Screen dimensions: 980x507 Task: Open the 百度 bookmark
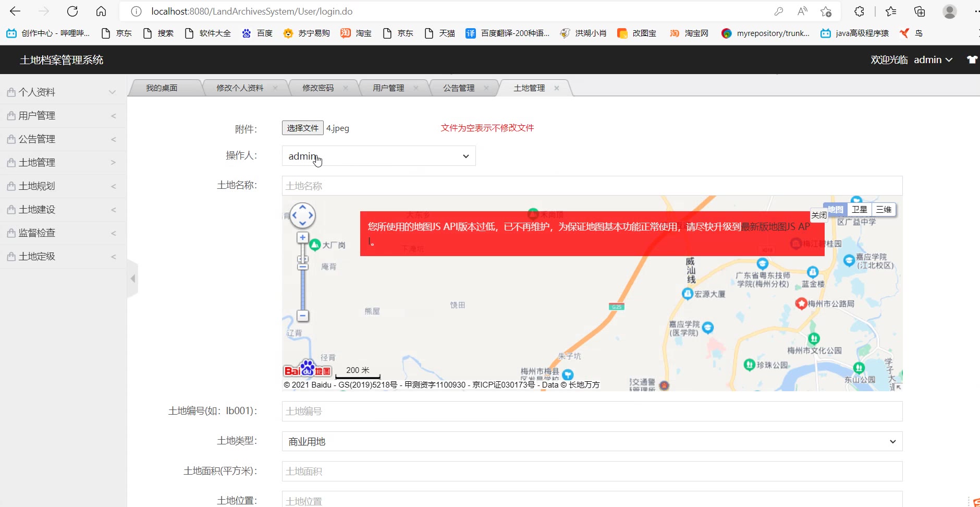(257, 33)
